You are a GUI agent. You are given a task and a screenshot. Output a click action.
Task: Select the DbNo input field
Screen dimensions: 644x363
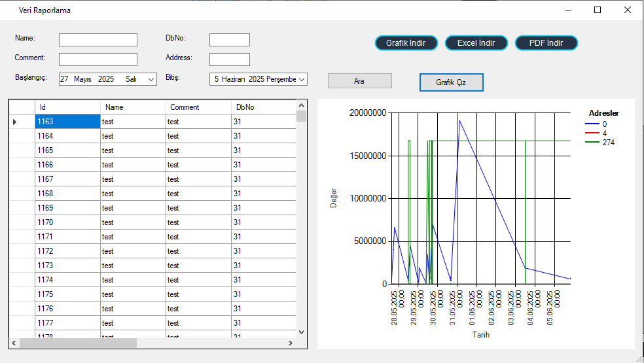click(x=229, y=40)
